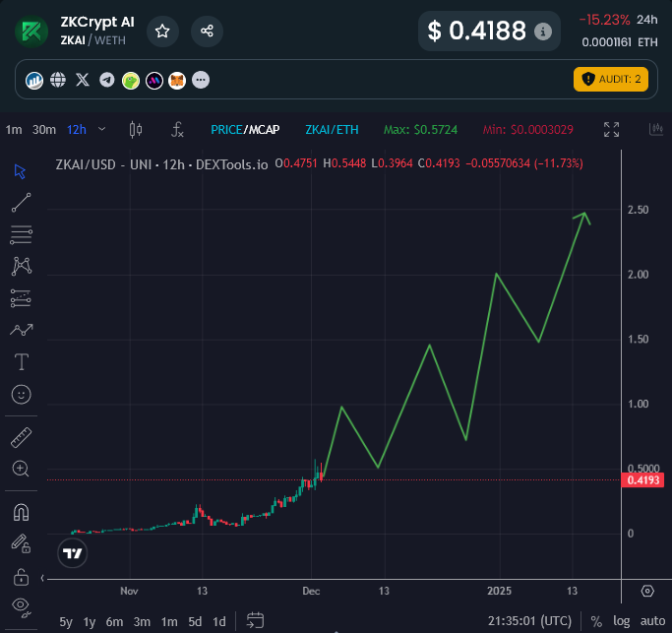Set date range to 1d
The image size is (672, 633).
click(x=219, y=622)
